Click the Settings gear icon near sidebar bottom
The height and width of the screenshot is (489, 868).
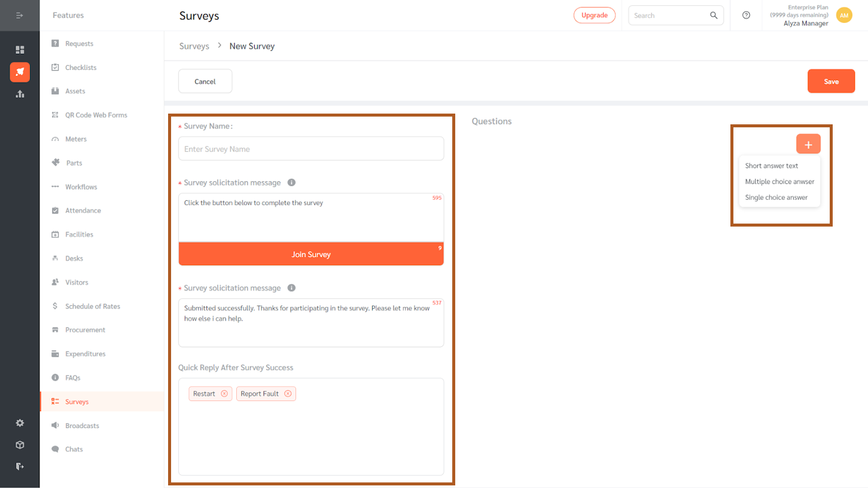20,423
